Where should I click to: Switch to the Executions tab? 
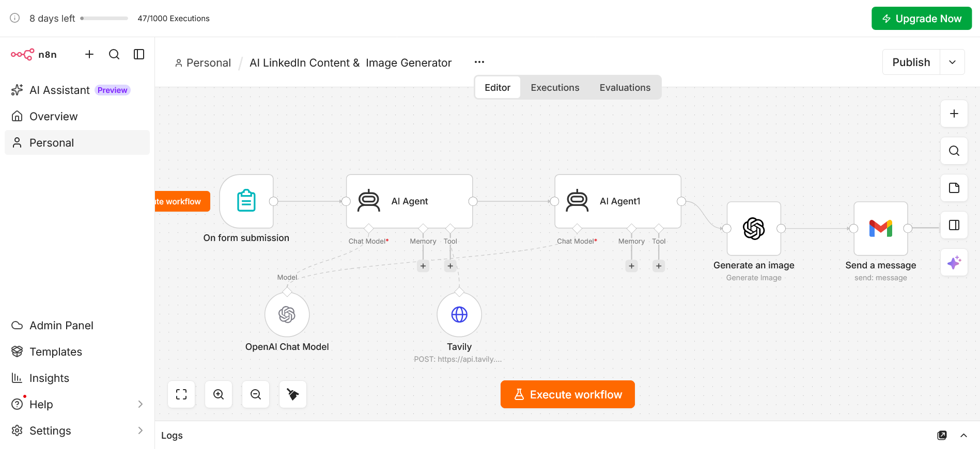pyautogui.click(x=555, y=88)
